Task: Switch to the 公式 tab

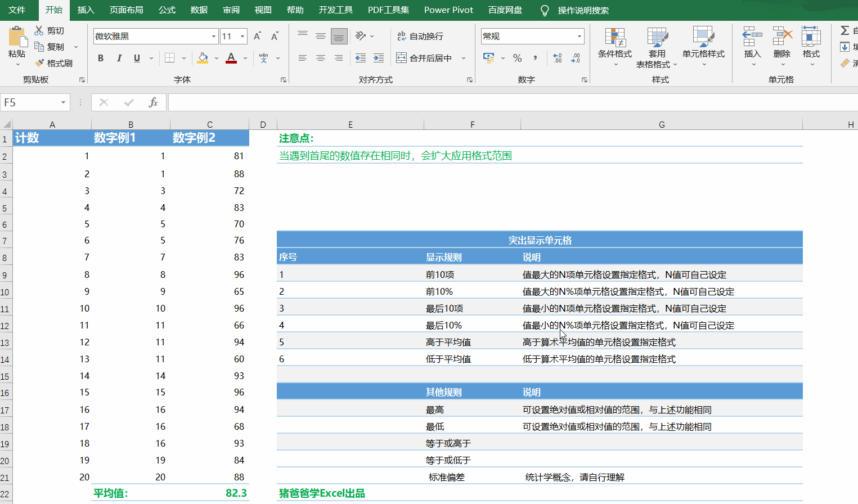Action: tap(167, 10)
